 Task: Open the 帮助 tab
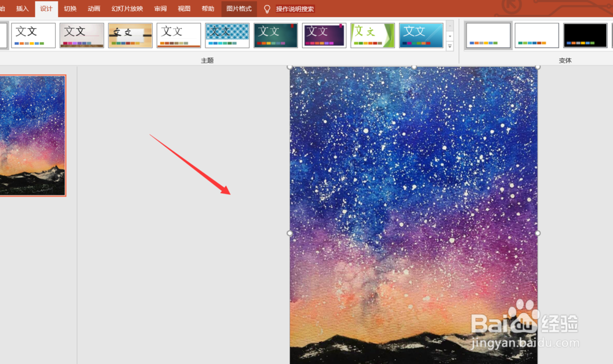[x=208, y=9]
